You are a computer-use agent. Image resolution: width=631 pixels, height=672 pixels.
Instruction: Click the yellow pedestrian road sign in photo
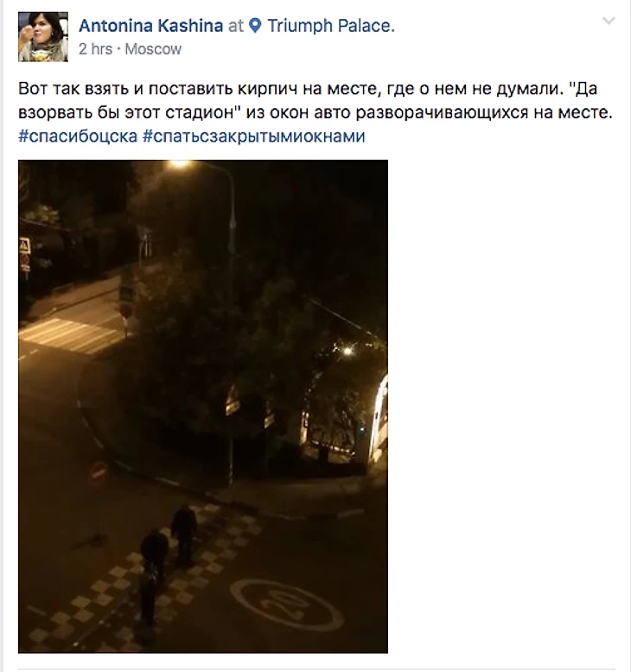[24, 245]
